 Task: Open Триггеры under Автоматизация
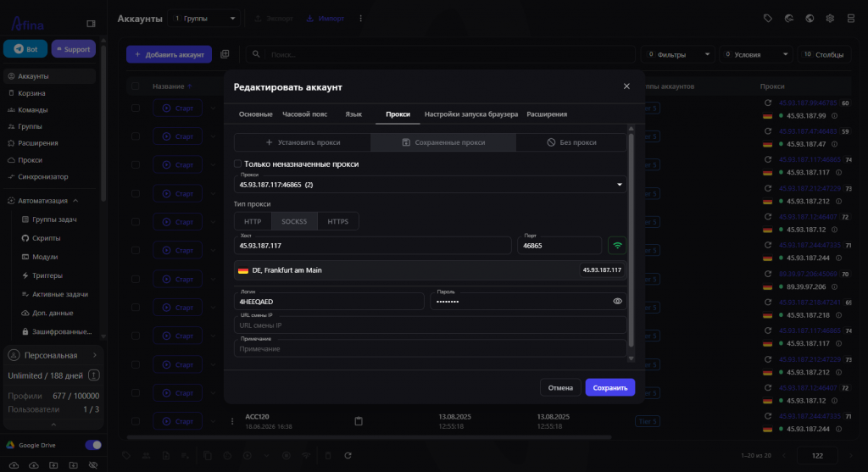click(47, 275)
